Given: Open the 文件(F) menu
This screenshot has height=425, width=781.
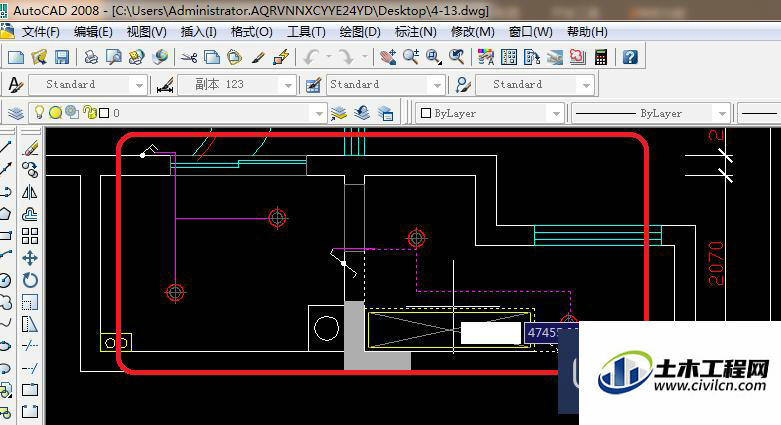Looking at the screenshot, I should point(40,32).
